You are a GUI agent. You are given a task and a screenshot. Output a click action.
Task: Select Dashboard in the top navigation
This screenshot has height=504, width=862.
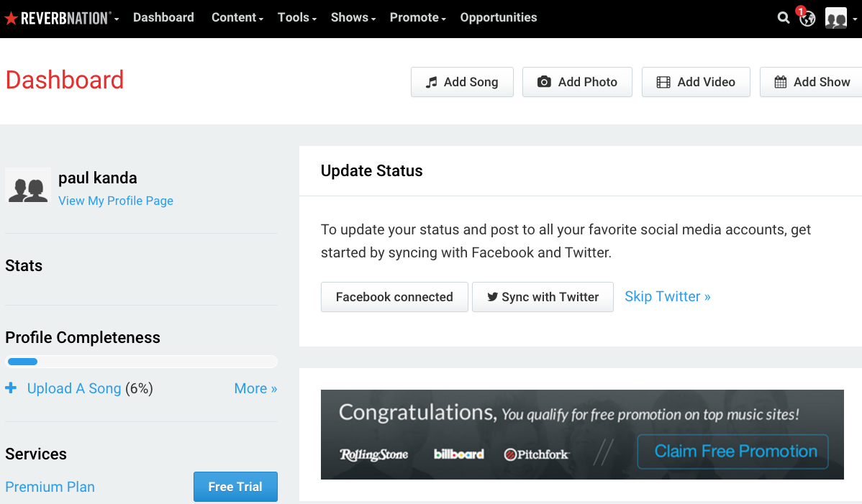[x=163, y=17]
